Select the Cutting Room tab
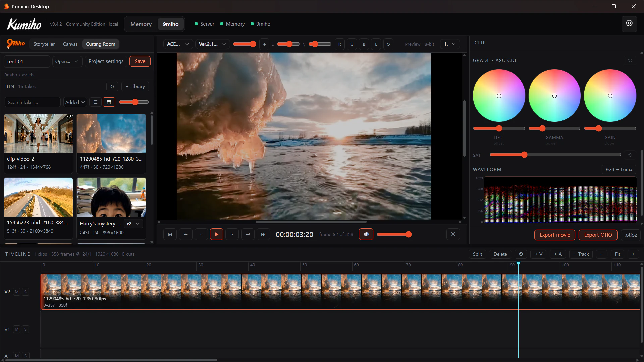The image size is (644, 362). pyautogui.click(x=101, y=44)
